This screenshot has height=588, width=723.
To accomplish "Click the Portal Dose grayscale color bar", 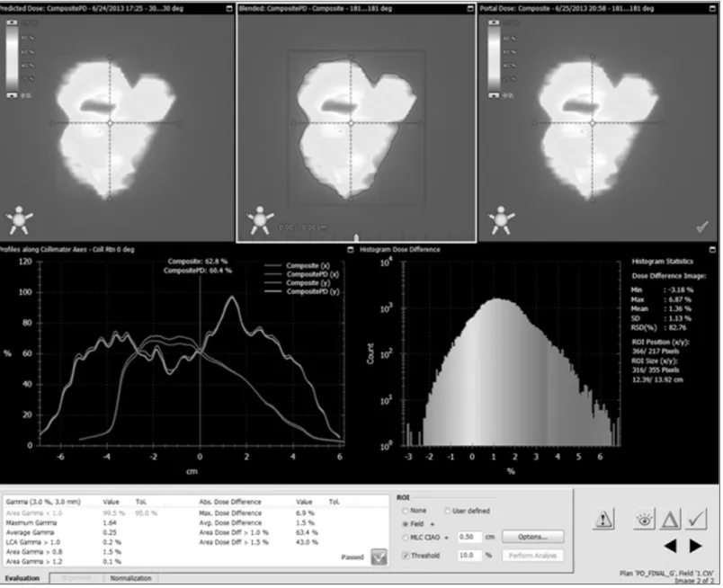I will click(494, 58).
